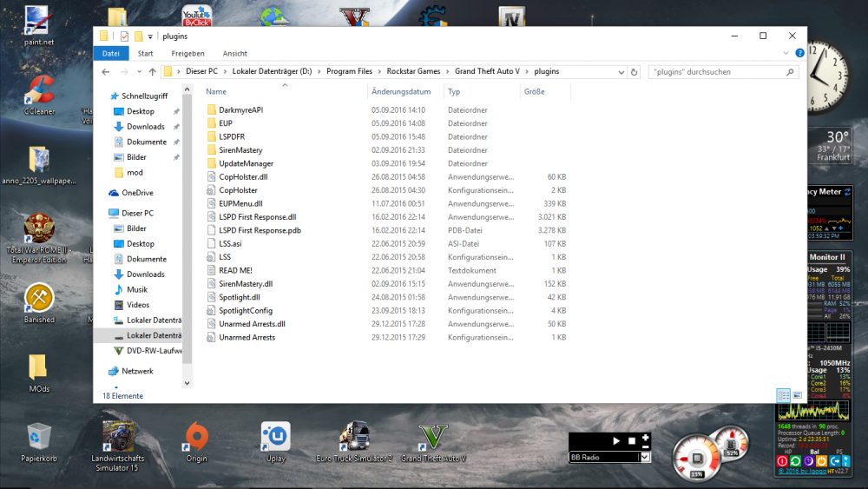This screenshot has height=489, width=868.
Task: Select Schnellzugriff in navigation pane
Action: pyautogui.click(x=144, y=96)
